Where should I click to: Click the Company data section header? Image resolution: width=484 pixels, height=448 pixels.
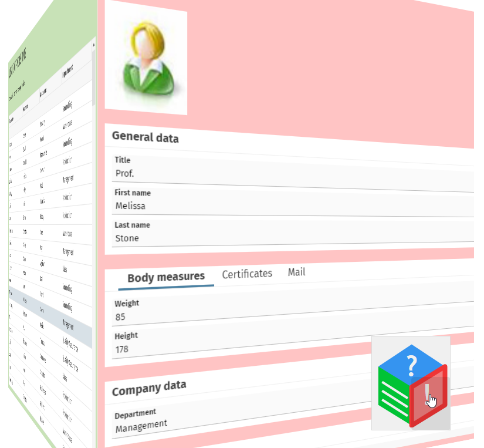coord(149,388)
